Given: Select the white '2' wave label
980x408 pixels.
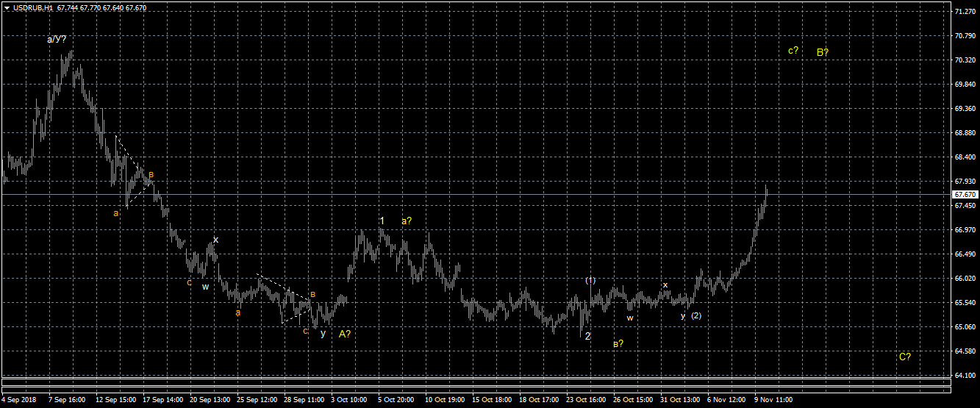Looking at the screenshot, I should pyautogui.click(x=588, y=336).
